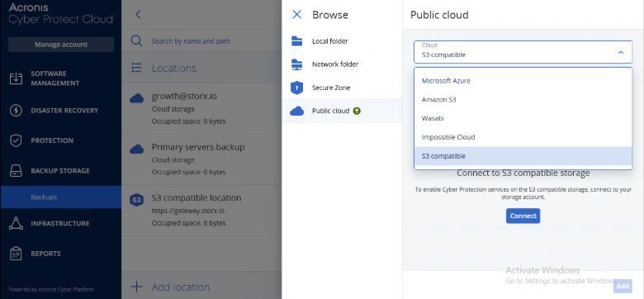Screen dimensions: 644x299
Task: Click the Connect button
Action: (523, 216)
